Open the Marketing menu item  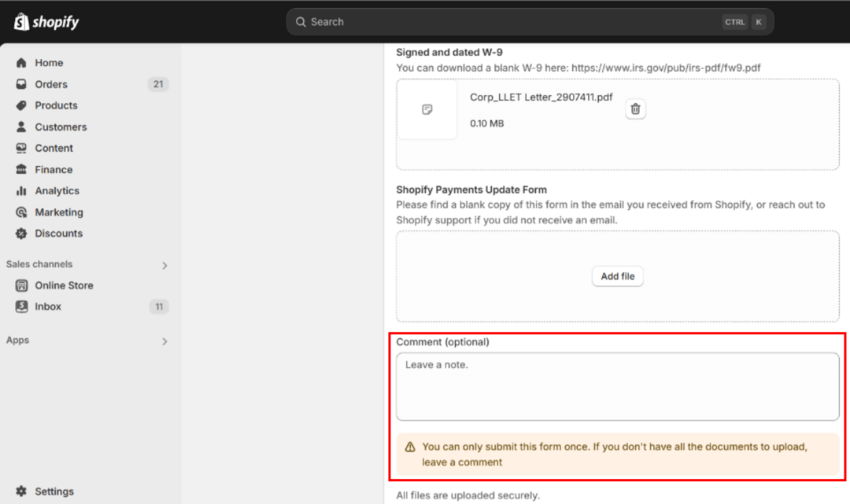point(58,212)
